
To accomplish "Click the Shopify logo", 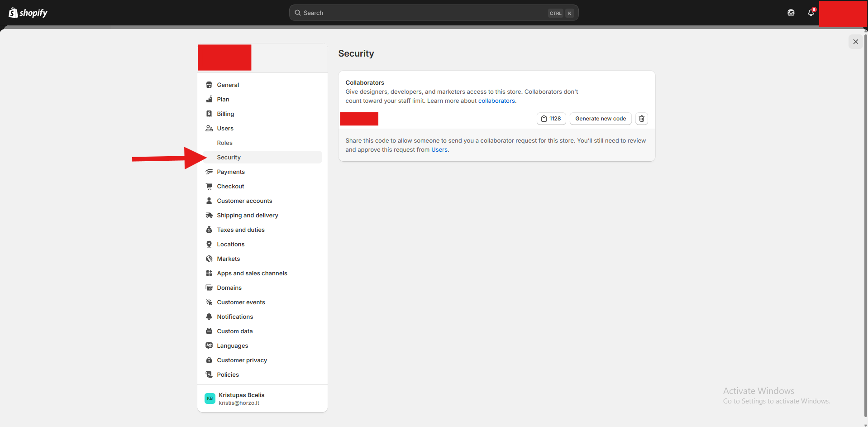I will tap(28, 12).
